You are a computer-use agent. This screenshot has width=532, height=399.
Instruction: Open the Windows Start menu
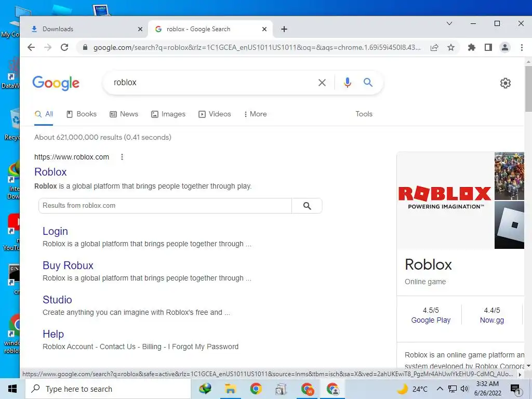(12, 389)
